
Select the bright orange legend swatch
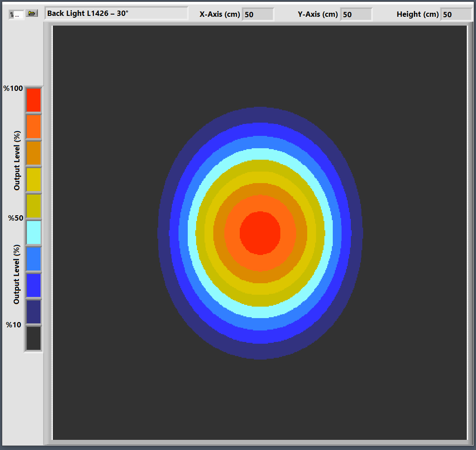pos(33,127)
